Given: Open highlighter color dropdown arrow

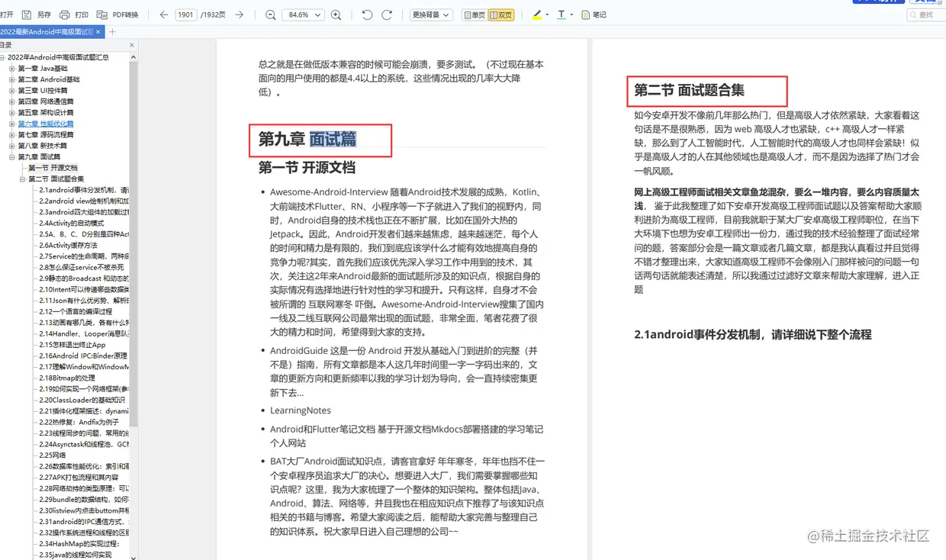Looking at the screenshot, I should tap(548, 14).
